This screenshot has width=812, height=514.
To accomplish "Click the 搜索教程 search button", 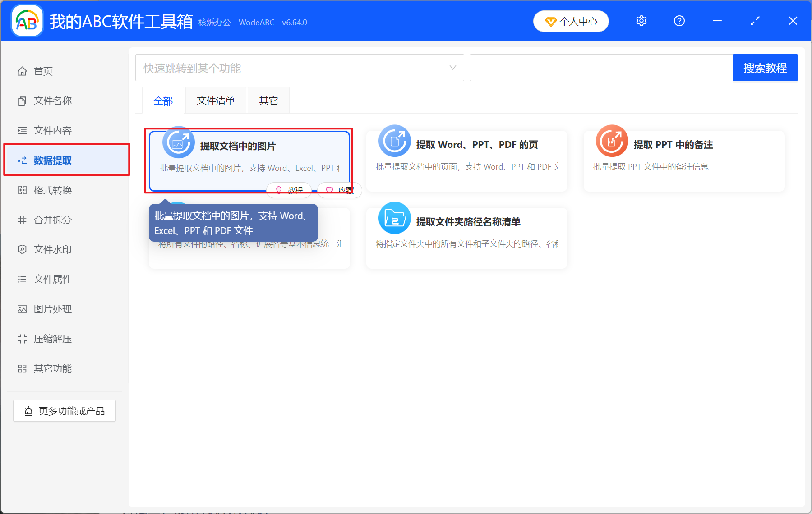I will 765,67.
